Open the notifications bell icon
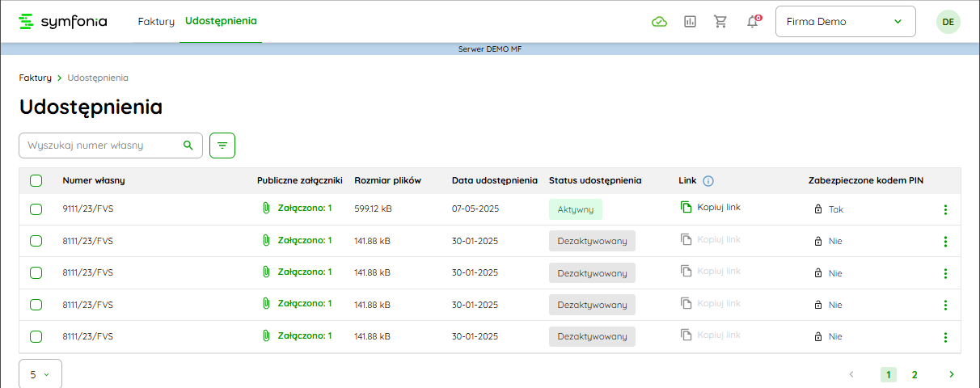Image resolution: width=980 pixels, height=388 pixels. 752,22
